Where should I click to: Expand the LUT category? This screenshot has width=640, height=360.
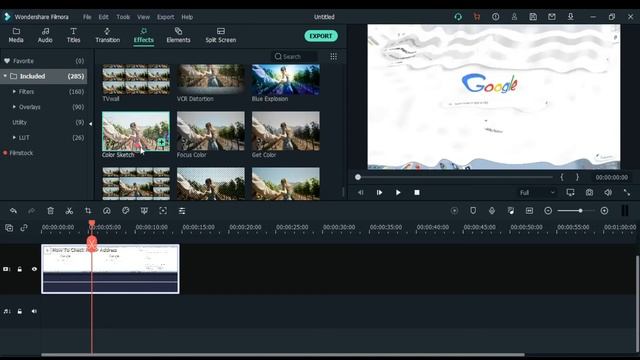[14, 138]
